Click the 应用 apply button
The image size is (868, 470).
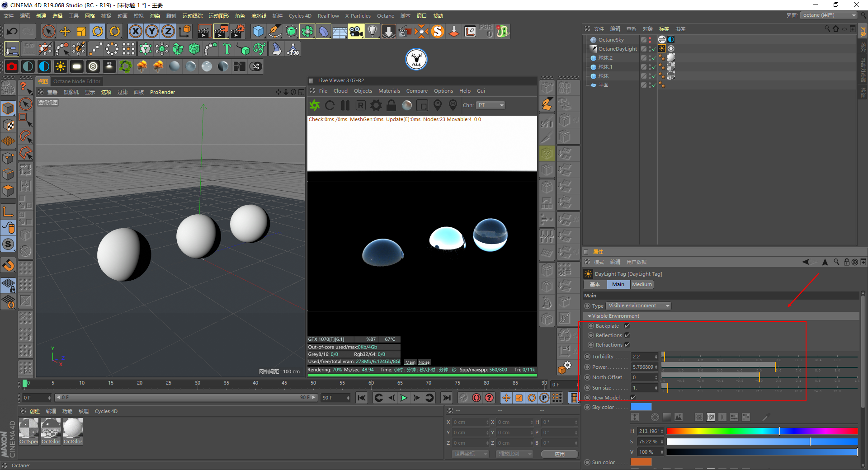point(560,454)
